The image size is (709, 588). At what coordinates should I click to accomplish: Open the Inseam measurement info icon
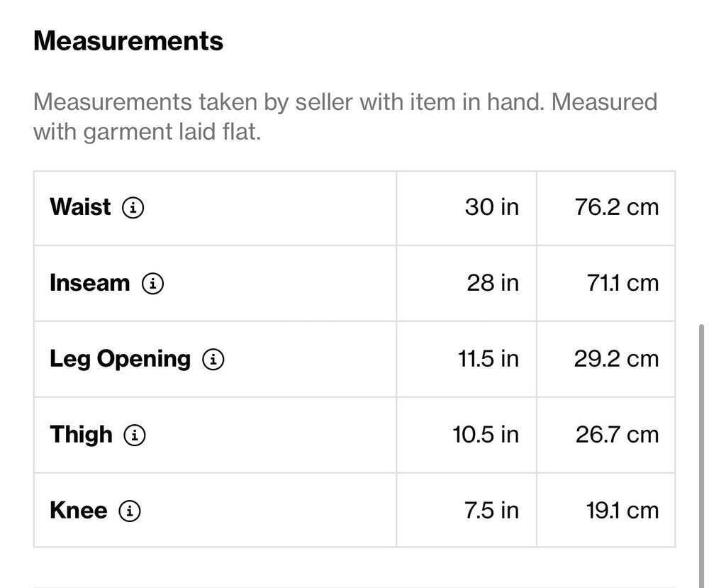click(x=153, y=284)
